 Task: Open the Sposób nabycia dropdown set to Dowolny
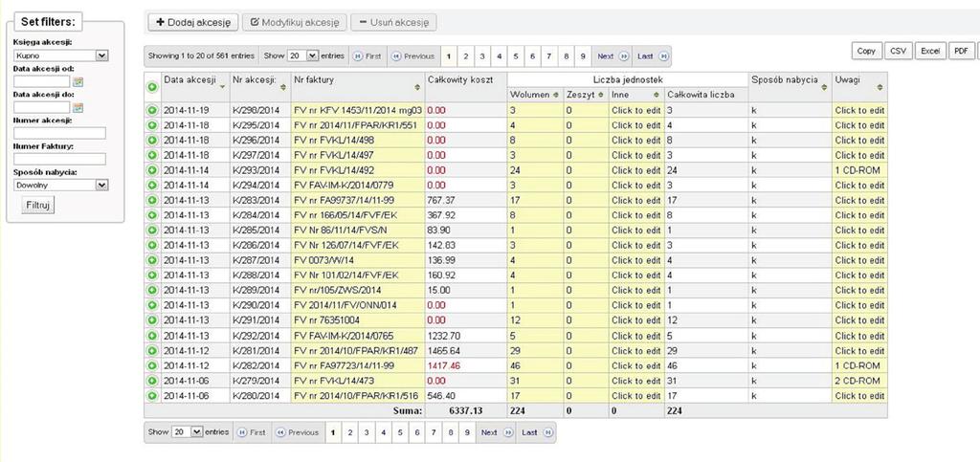coord(60,185)
